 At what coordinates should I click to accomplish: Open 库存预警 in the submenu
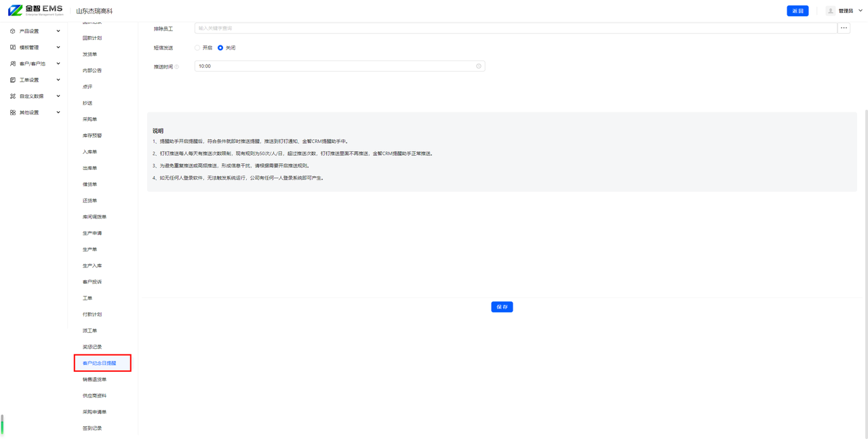pyautogui.click(x=92, y=135)
